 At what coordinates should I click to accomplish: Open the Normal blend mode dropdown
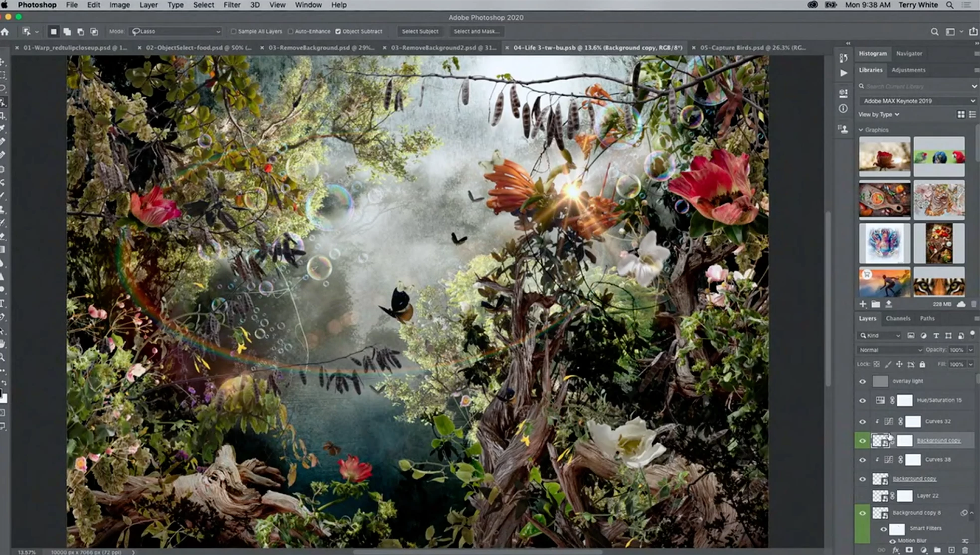coord(889,350)
